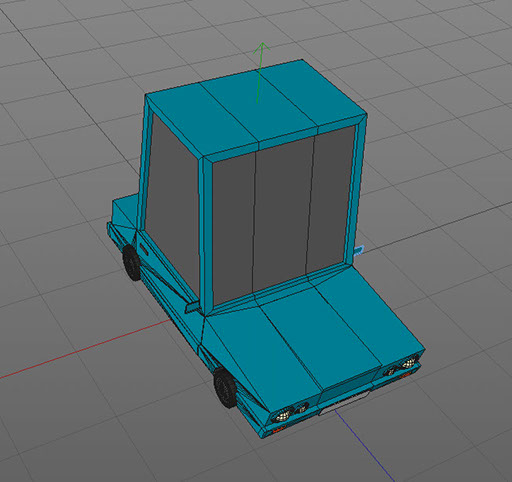This screenshot has height=482, width=512.
Task: Select the car's front left wheel
Action: point(225,387)
